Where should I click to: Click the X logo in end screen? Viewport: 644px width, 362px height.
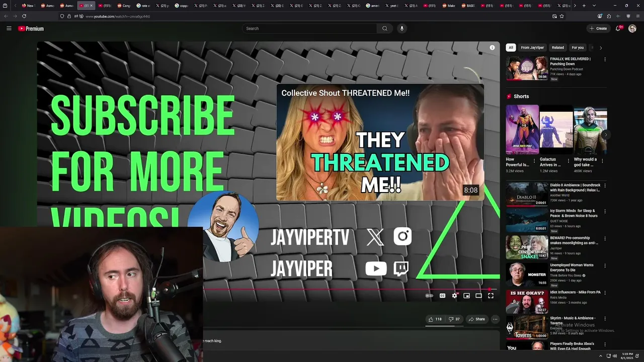point(375,237)
